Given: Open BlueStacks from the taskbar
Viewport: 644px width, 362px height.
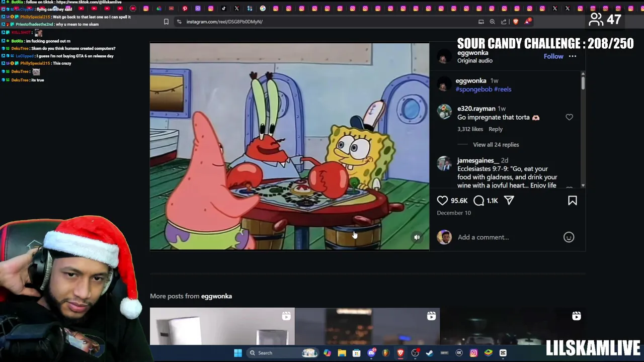Looking at the screenshot, I should (488, 353).
